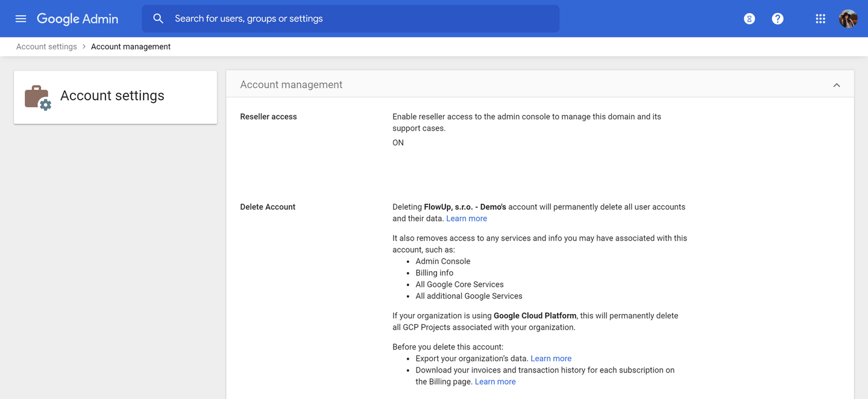Focus the search users, groups or settings field
The width and height of the screenshot is (868, 399).
click(x=350, y=19)
